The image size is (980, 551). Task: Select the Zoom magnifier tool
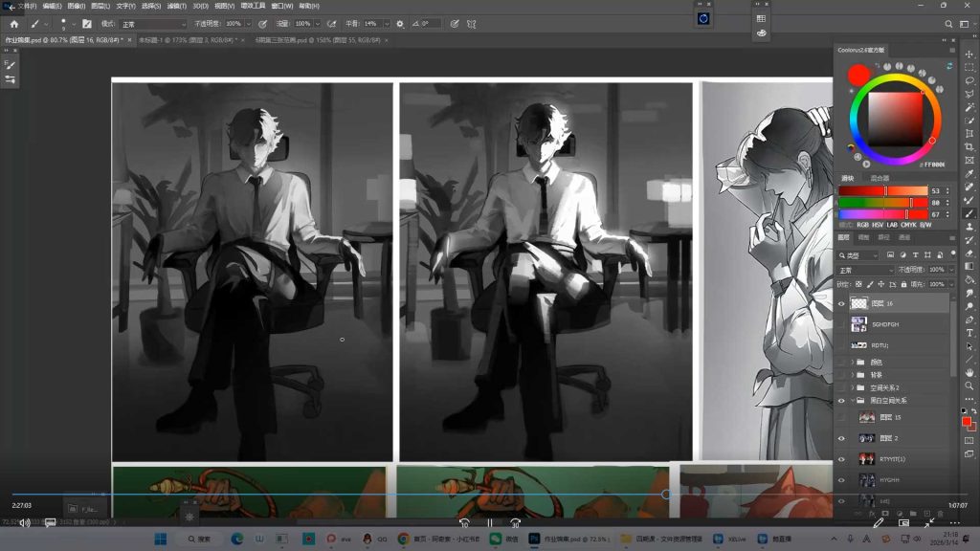tap(969, 386)
